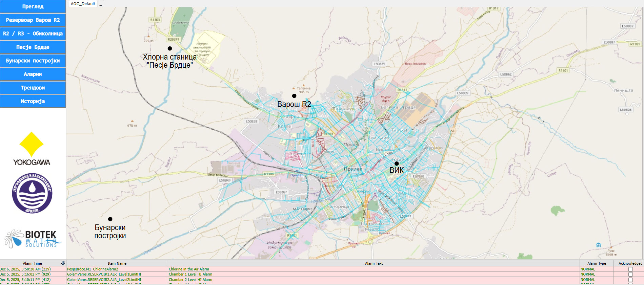Show the Аларми page

[33, 74]
